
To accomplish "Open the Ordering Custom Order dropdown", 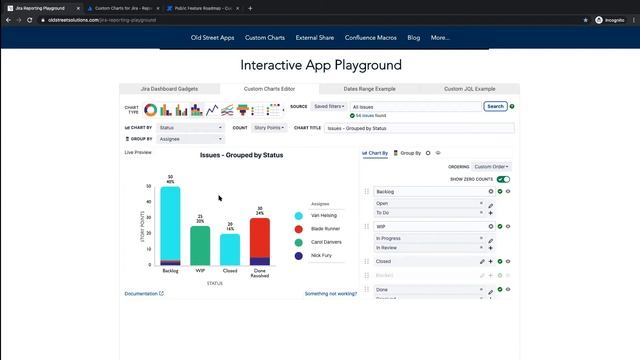I will pos(491,167).
